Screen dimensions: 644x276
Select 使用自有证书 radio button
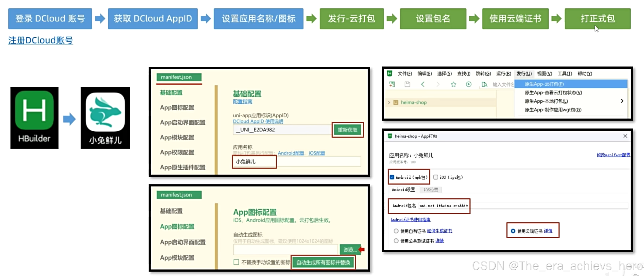point(396,231)
